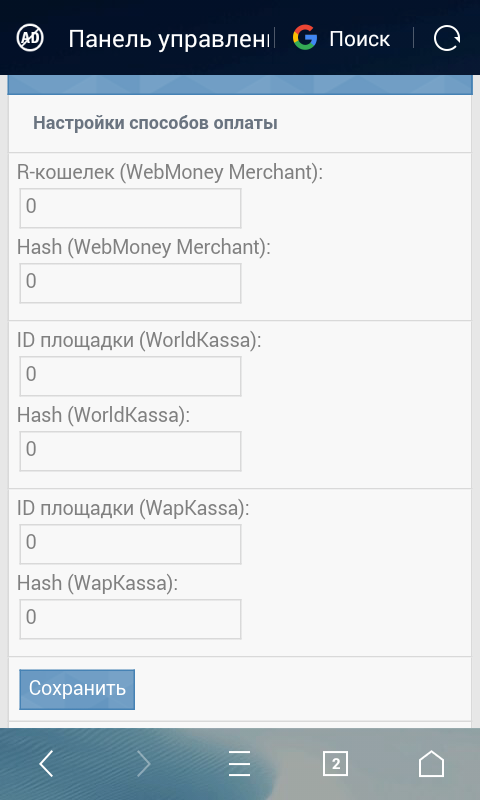The image size is (480, 800).
Task: Go forward using the right arrow
Action: (x=144, y=764)
